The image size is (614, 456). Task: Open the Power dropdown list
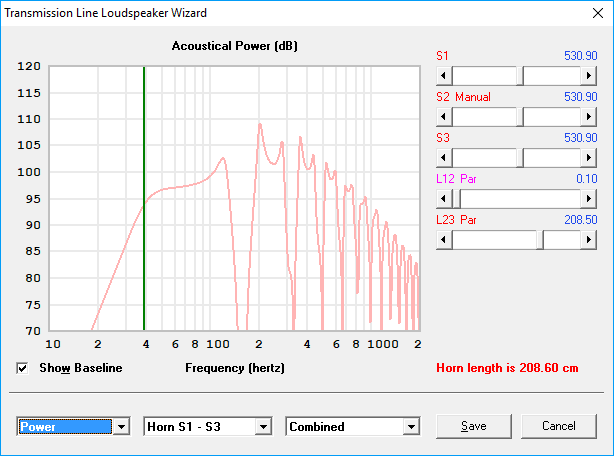[x=122, y=427]
